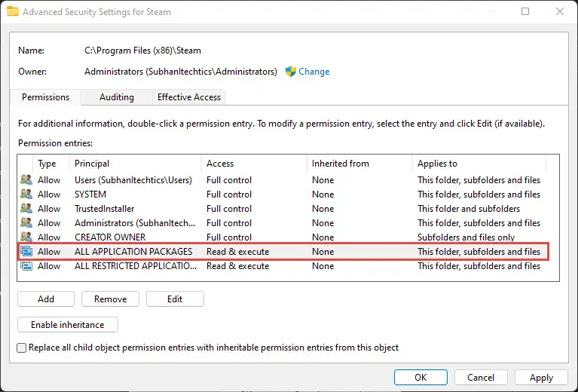Click Enable inheritance
This screenshot has width=578, height=392.
click(x=68, y=324)
